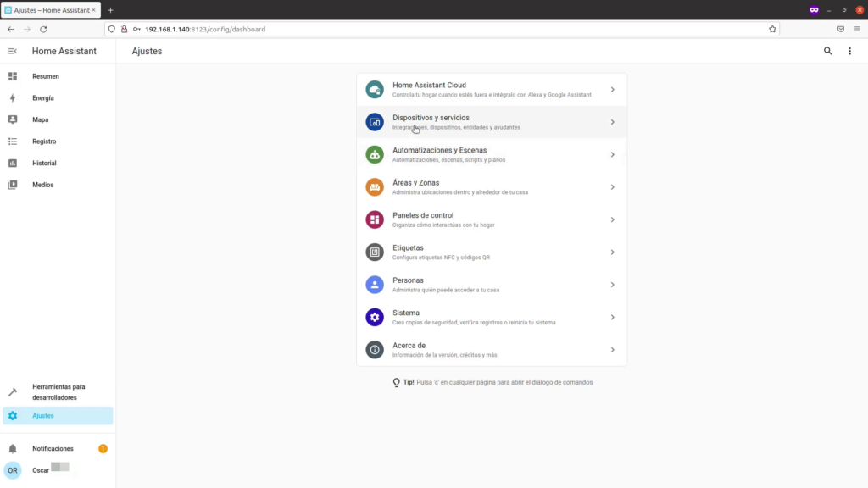Image resolution: width=868 pixels, height=488 pixels.
Task: Select the Mapa sidebar icon
Action: (12, 119)
